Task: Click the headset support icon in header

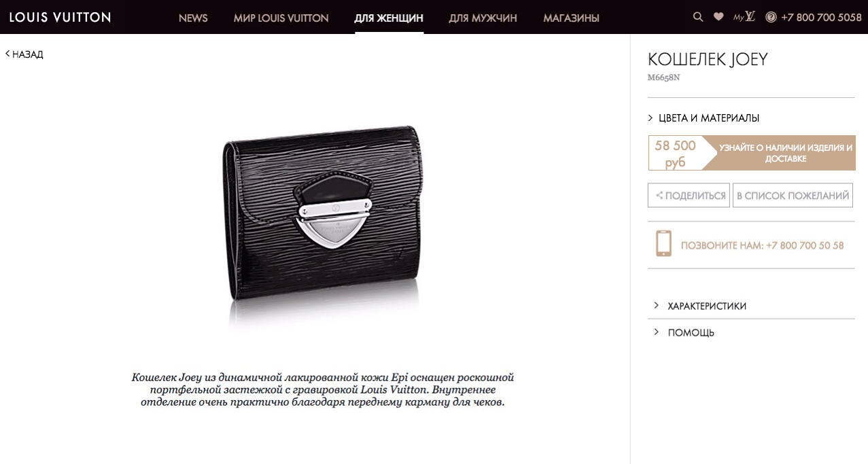Action: pos(771,18)
